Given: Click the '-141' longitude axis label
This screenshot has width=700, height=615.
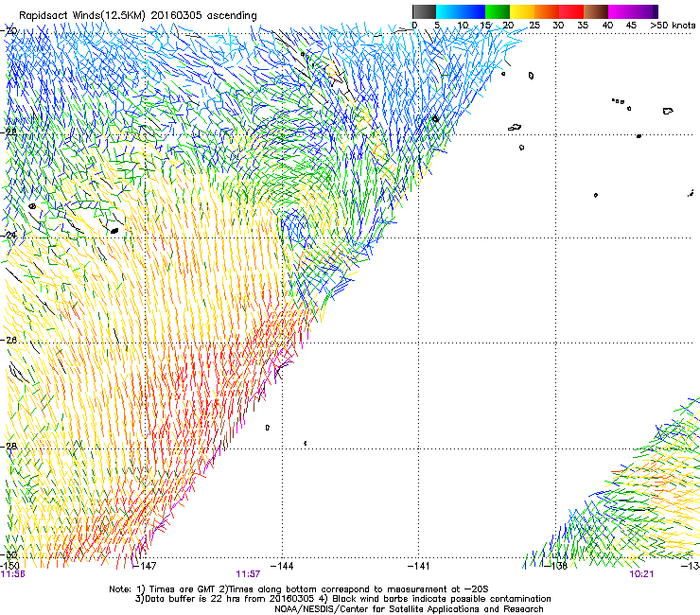Looking at the screenshot, I should (419, 566).
